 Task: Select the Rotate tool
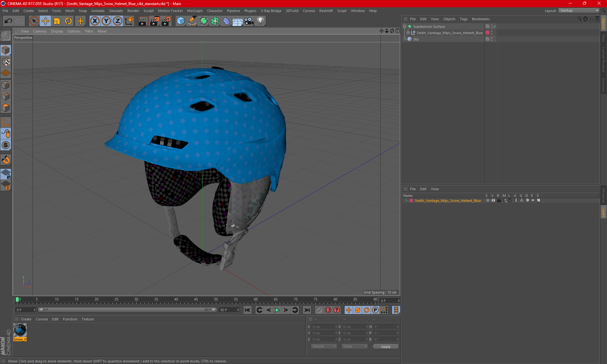pyautogui.click(x=68, y=21)
